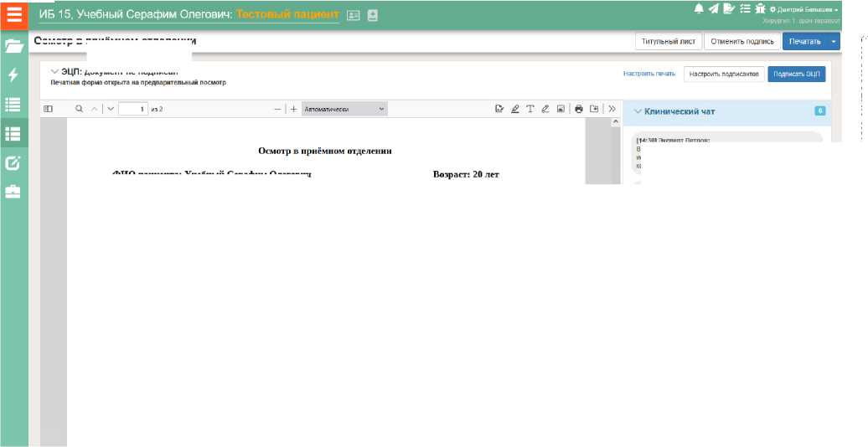Click the Печатать button

coord(805,42)
